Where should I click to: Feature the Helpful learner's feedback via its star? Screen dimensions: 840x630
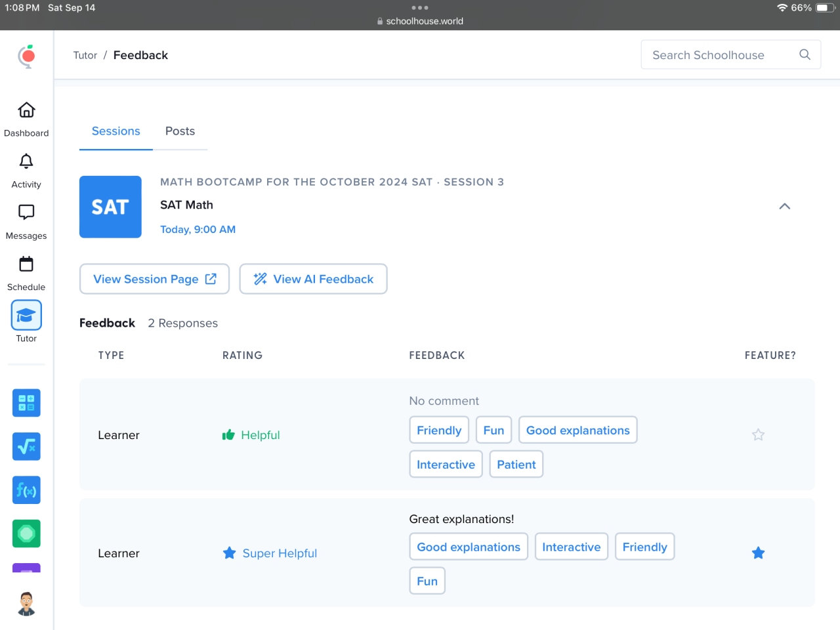point(758,434)
